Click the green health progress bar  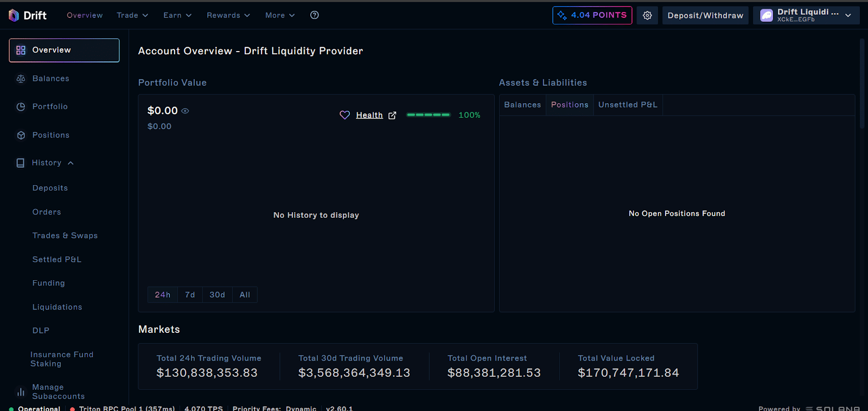tap(429, 115)
